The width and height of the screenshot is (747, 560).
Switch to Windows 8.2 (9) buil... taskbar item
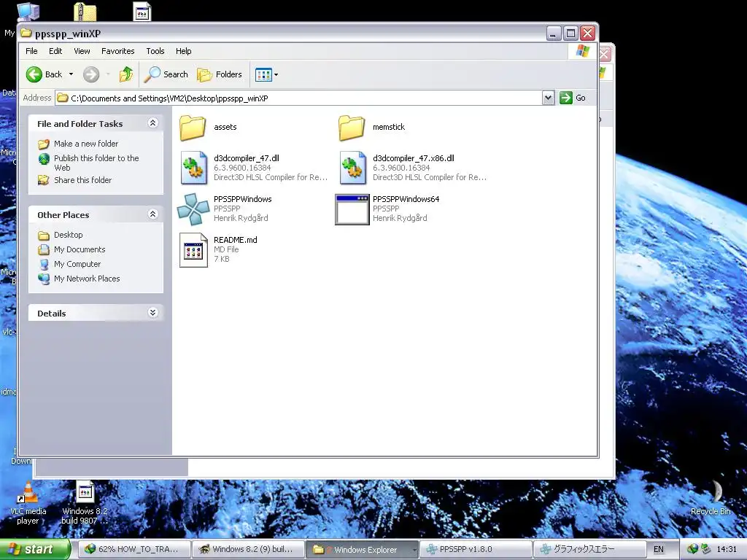pos(248,549)
